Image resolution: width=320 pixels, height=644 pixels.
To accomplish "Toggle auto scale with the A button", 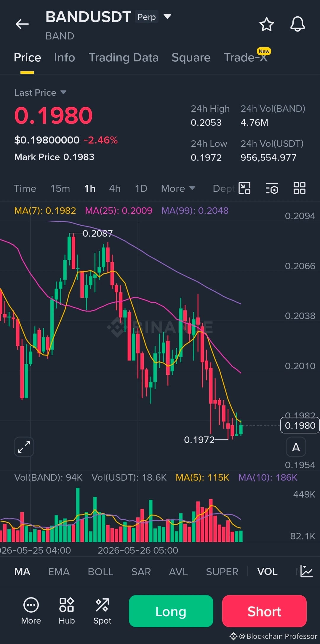I will pos(296,447).
